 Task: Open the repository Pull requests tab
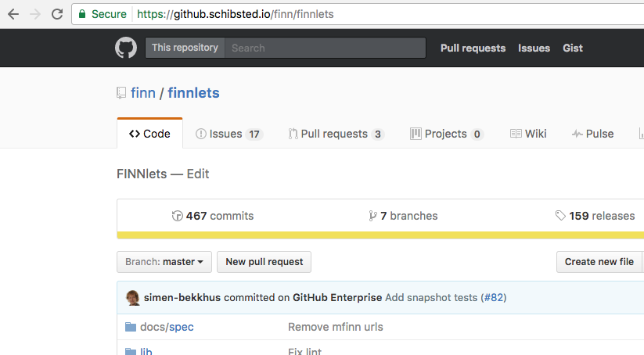(336, 134)
